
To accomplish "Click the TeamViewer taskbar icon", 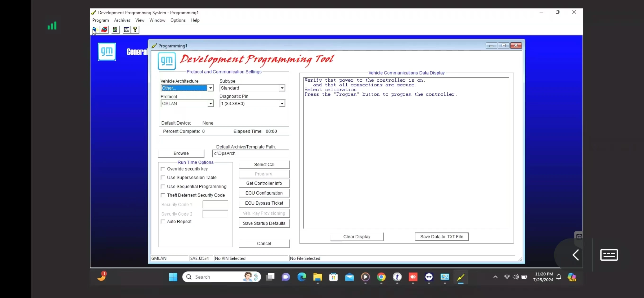I will tap(429, 277).
